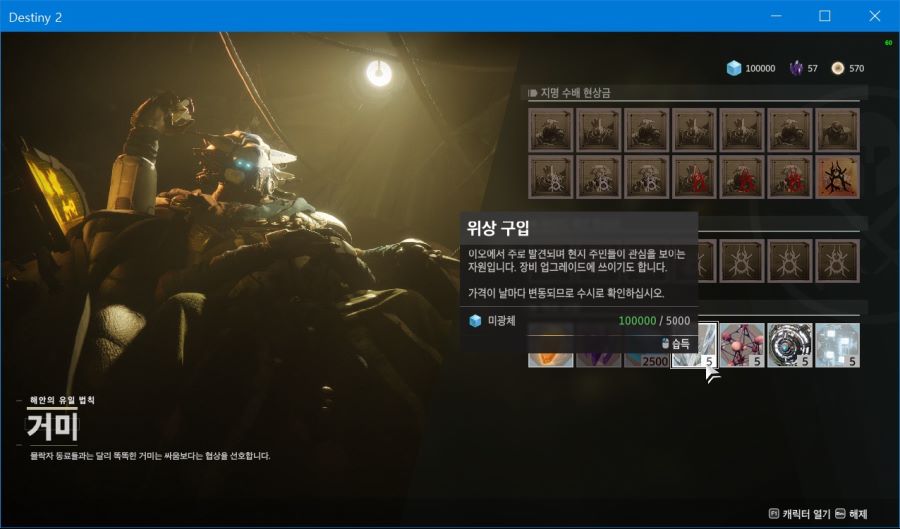This screenshot has height=529, width=900.
Task: Select first white-emblem bounty in second wanted row
Action: [x=550, y=177]
